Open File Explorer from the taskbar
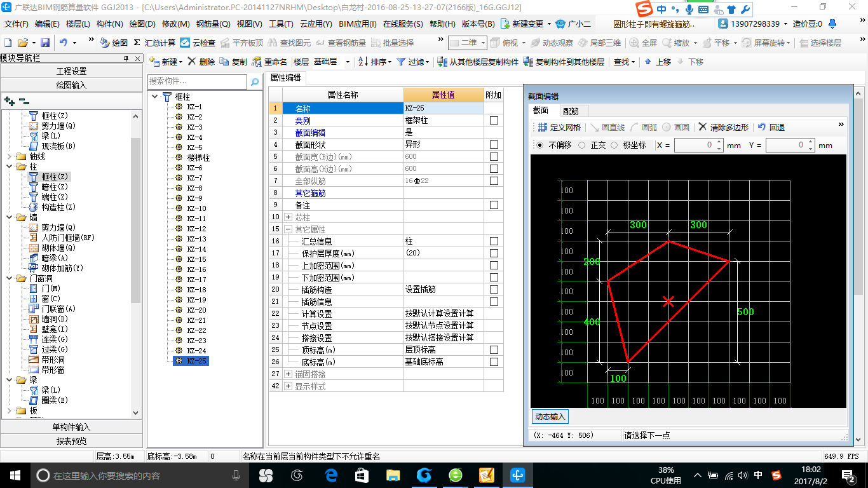 pos(393,475)
